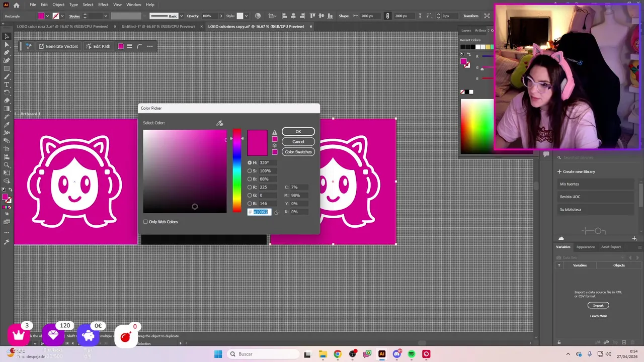Open Spotify from the taskbar
This screenshot has width=644, height=362.
(x=412, y=354)
